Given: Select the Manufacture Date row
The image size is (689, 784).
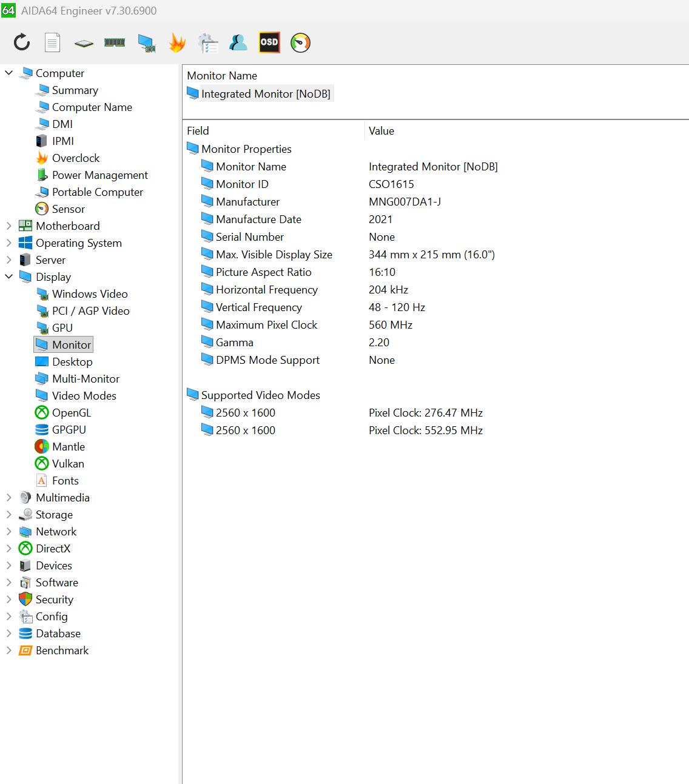Looking at the screenshot, I should pos(435,219).
